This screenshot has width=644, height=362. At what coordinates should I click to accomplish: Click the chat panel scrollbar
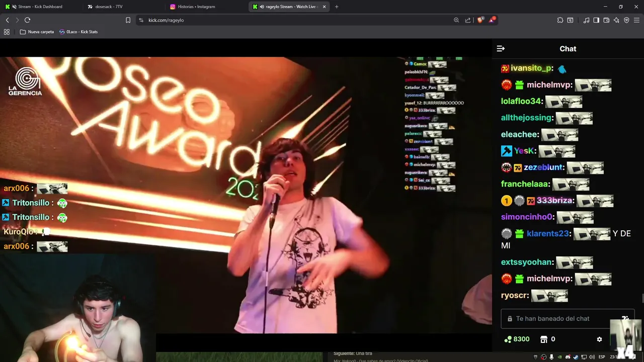pos(642,298)
